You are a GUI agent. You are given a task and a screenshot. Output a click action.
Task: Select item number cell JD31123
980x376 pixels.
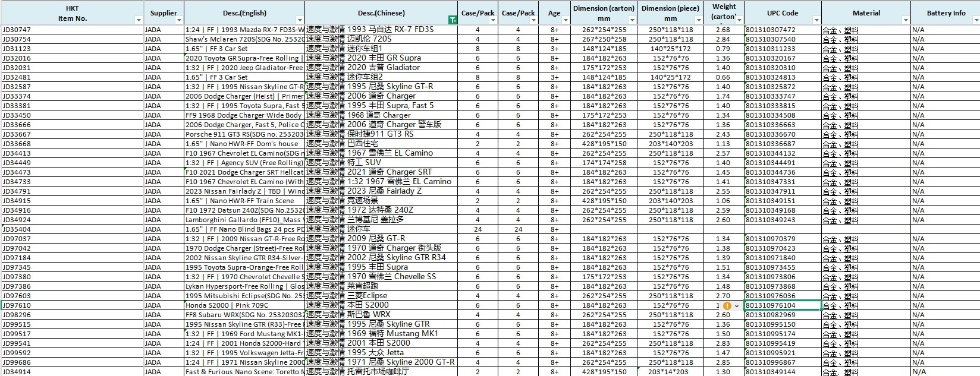pos(72,49)
